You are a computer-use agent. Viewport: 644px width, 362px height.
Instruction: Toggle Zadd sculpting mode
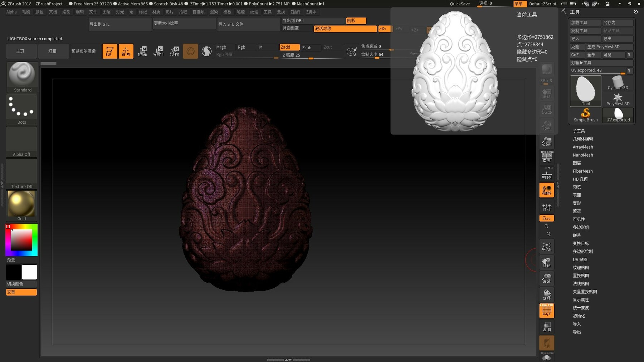coord(289,47)
